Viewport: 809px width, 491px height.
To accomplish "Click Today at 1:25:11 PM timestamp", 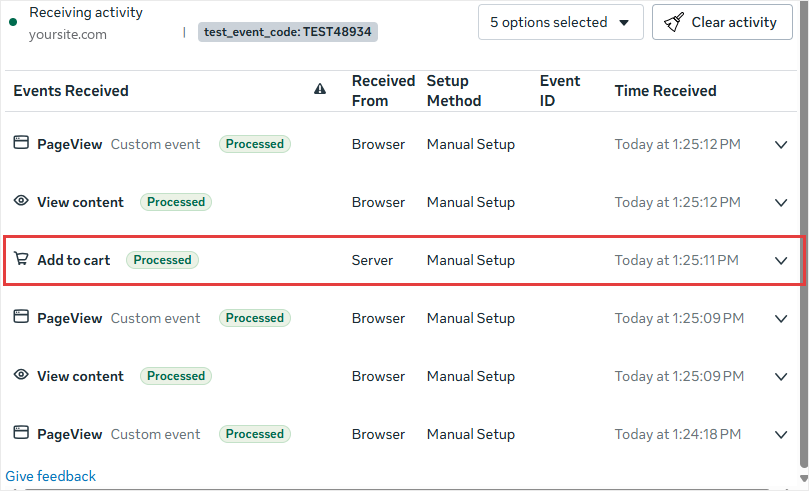I will tap(676, 260).
